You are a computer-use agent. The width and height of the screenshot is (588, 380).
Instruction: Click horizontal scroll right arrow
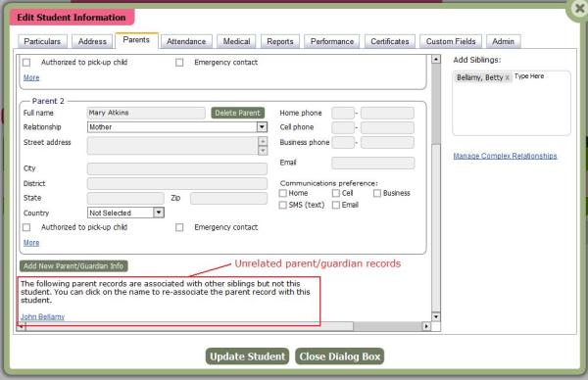click(x=426, y=326)
